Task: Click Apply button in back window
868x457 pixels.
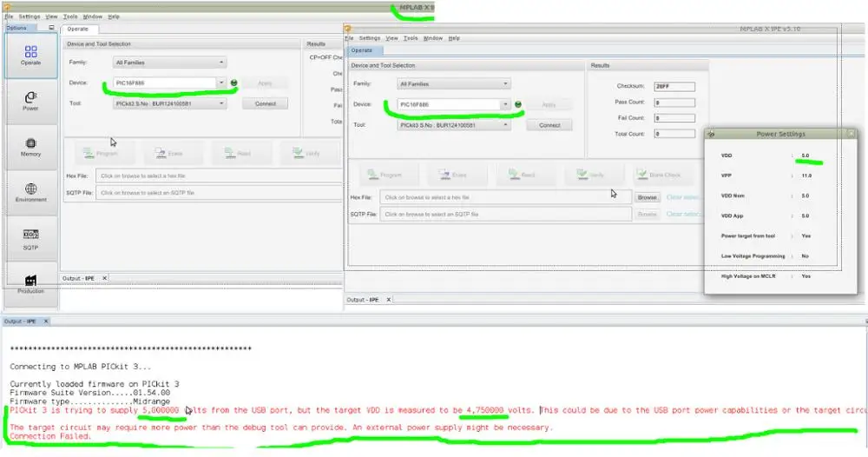Action: pos(265,83)
